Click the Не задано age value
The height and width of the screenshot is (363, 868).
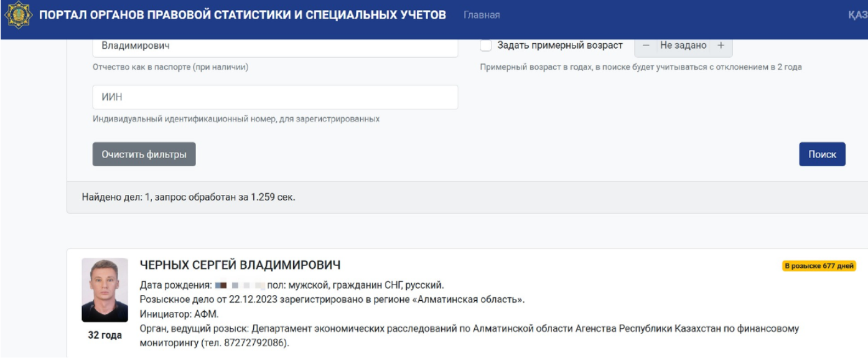click(683, 45)
